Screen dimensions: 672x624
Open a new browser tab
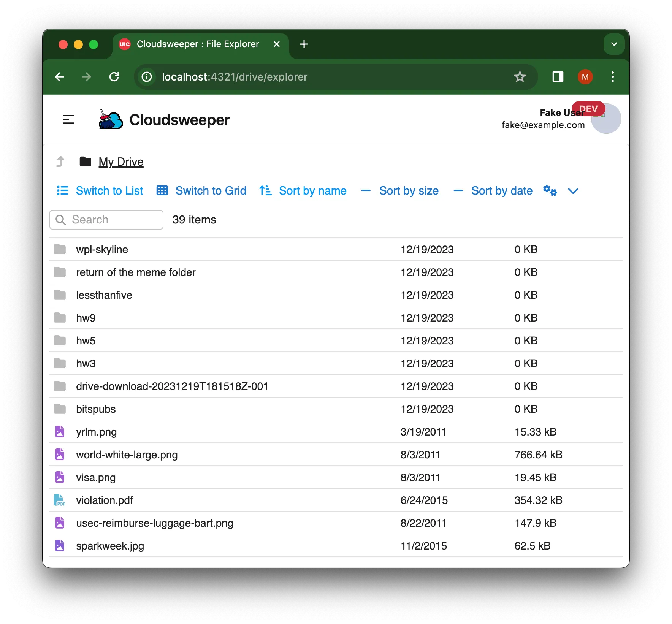(304, 44)
